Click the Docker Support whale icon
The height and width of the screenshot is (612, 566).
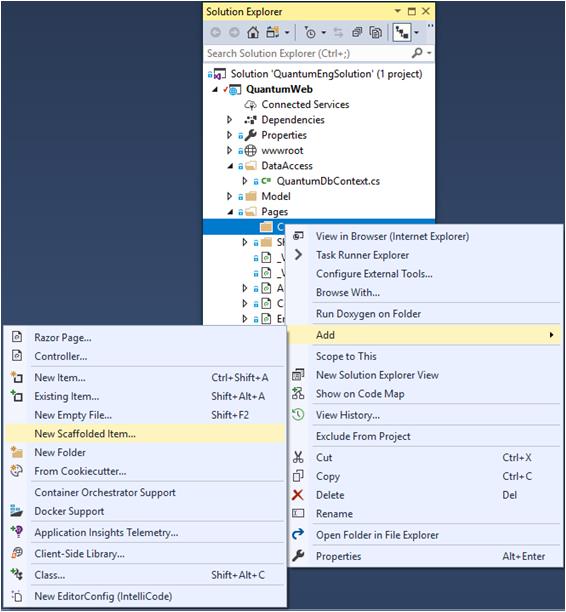point(16,511)
